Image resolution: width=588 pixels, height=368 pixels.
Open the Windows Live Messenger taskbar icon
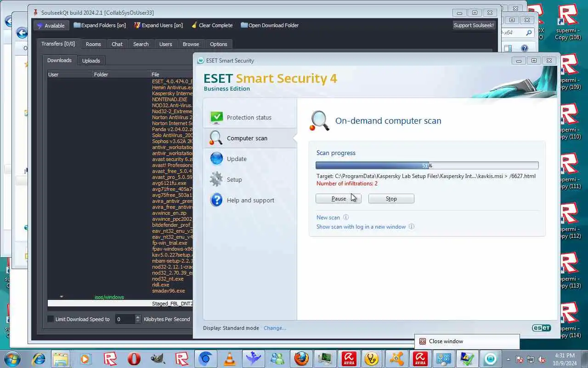277,358
